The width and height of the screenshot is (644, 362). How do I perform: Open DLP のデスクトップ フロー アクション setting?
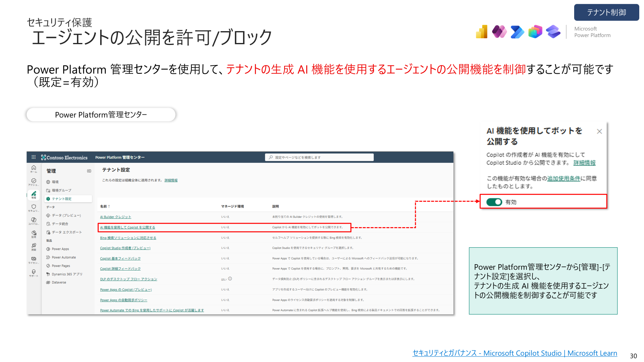[x=129, y=279]
